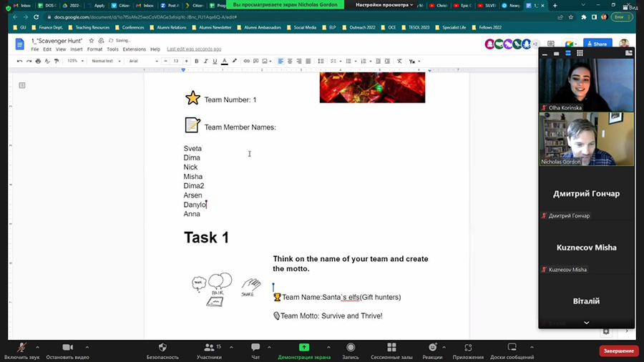This screenshot has width=644, height=362.
Task: Select justify alignment
Action: 308,61
